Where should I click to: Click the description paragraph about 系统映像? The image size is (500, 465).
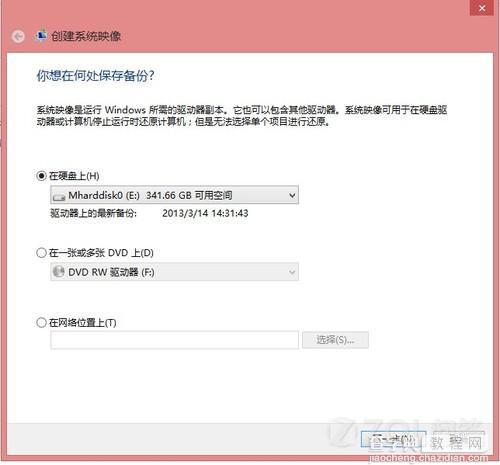tap(242, 116)
